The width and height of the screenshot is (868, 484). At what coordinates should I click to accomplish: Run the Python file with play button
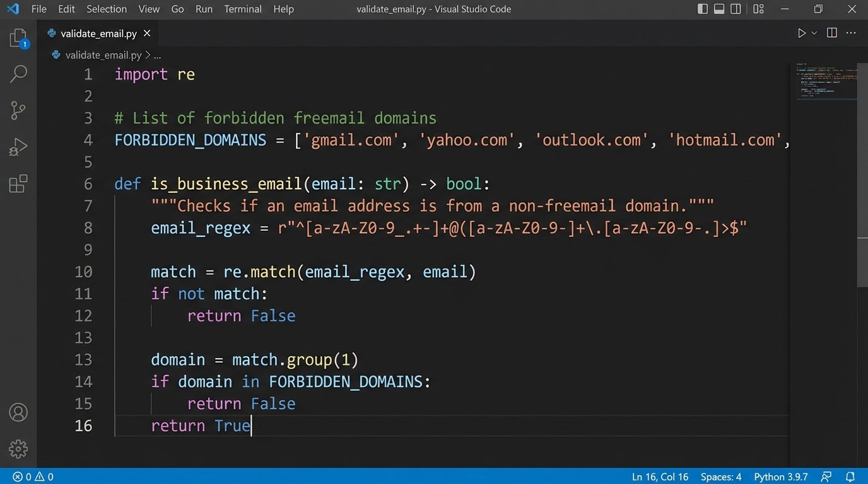pos(801,33)
